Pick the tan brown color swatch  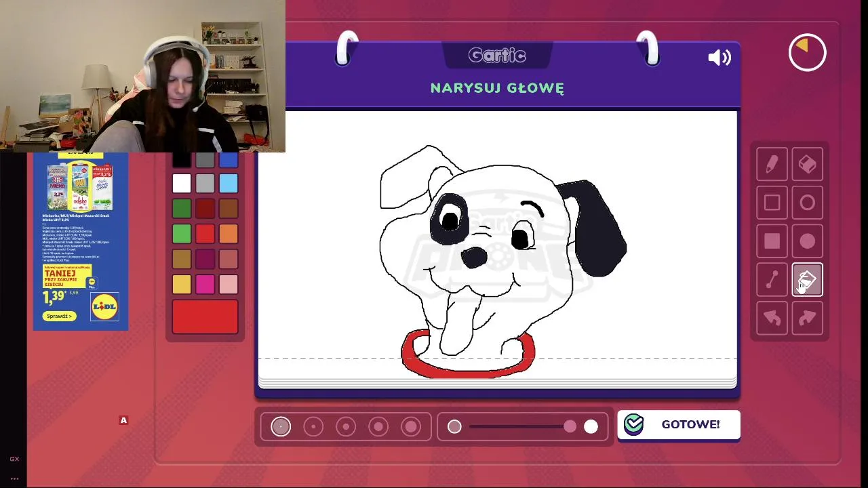(182, 258)
